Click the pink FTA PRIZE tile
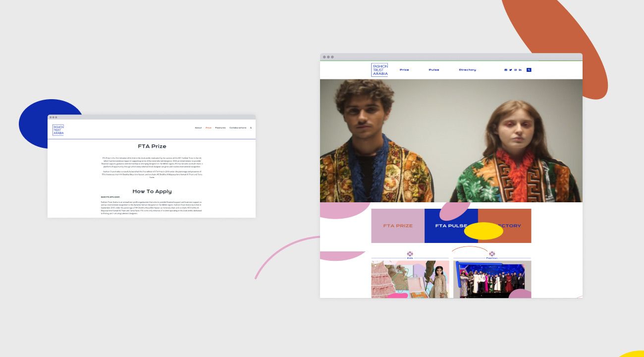This screenshot has width=644, height=357. 398,226
